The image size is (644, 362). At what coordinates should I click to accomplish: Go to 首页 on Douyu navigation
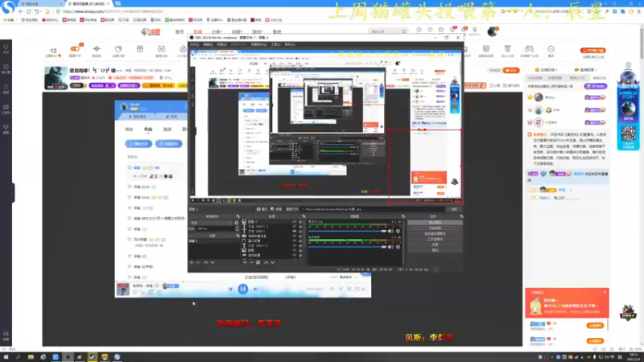(x=180, y=31)
